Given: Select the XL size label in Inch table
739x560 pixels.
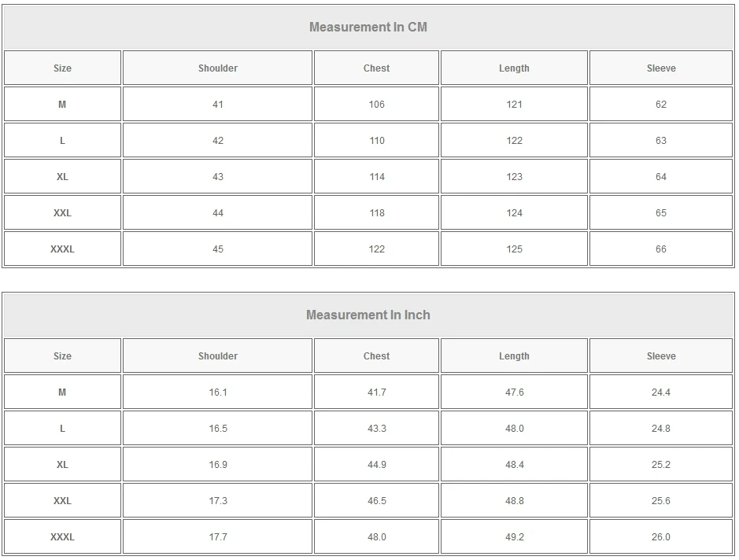Looking at the screenshot, I should 62,465.
